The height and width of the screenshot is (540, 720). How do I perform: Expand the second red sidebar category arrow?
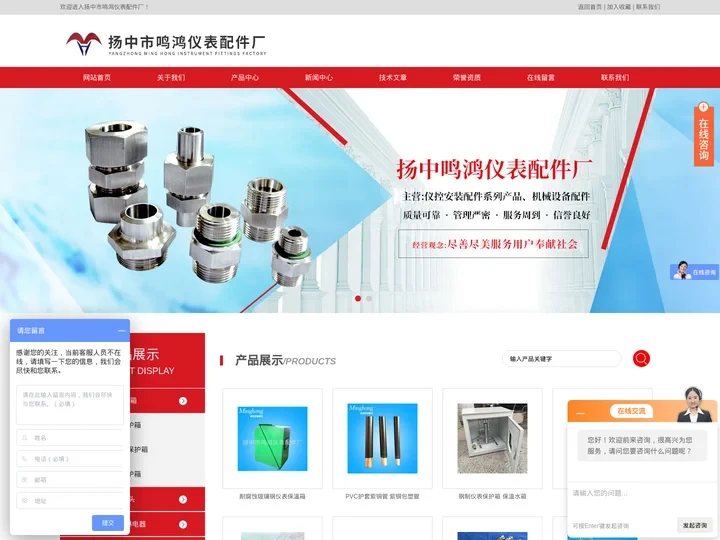click(183, 499)
